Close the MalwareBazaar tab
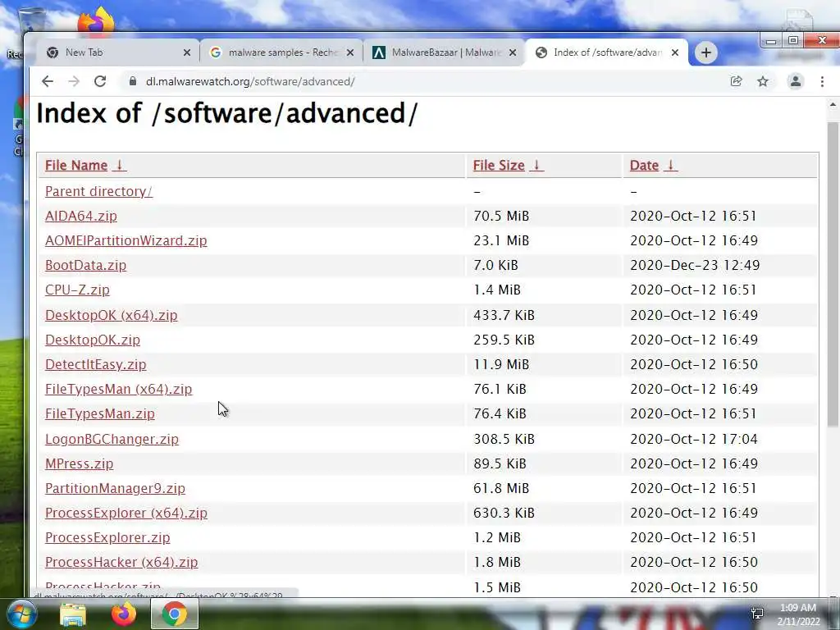Viewport: 840px width, 630px height. [x=513, y=52]
